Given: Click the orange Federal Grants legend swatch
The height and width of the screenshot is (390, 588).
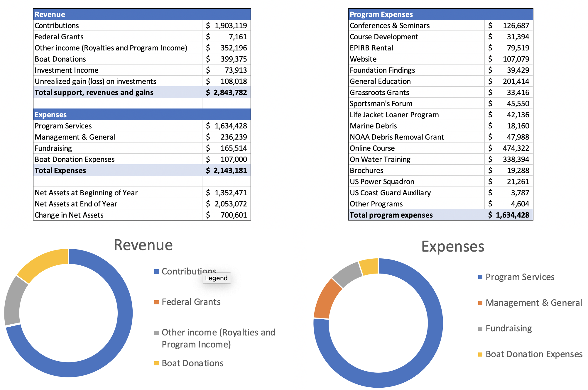Looking at the screenshot, I should pos(157,302).
